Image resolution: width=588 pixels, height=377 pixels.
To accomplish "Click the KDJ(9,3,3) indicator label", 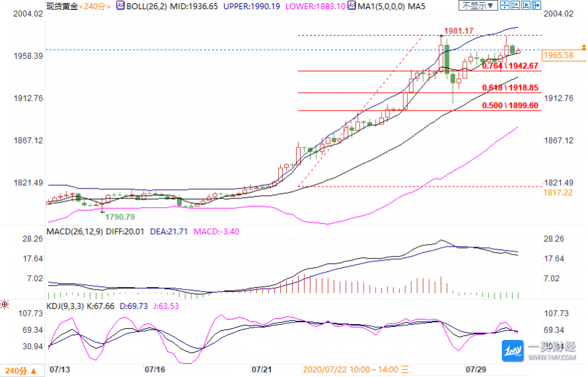I will point(66,306).
